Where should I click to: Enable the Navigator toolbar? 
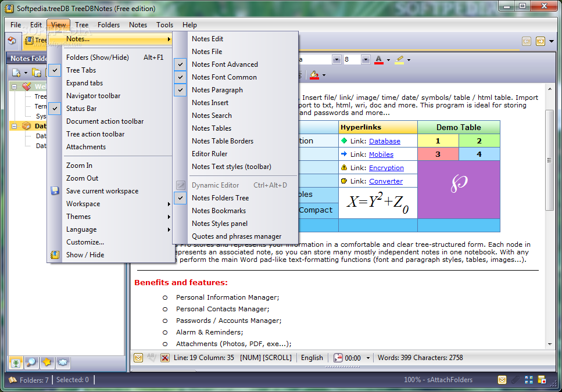(110, 96)
